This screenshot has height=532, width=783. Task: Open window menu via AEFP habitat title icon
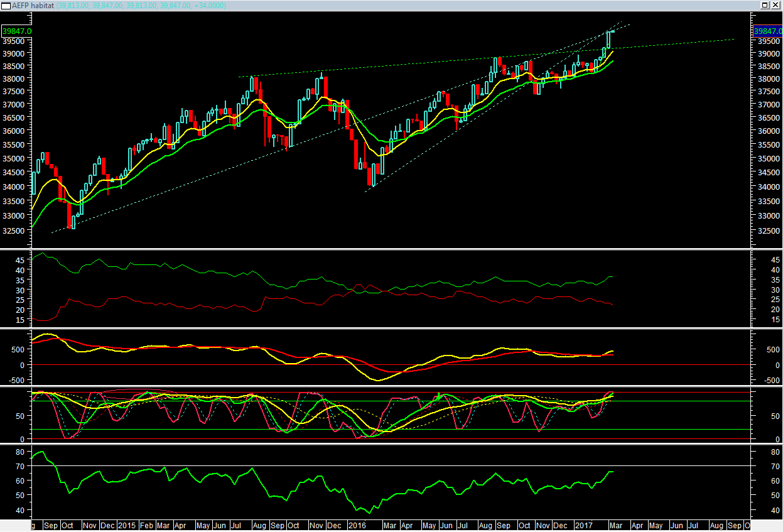[6, 4]
